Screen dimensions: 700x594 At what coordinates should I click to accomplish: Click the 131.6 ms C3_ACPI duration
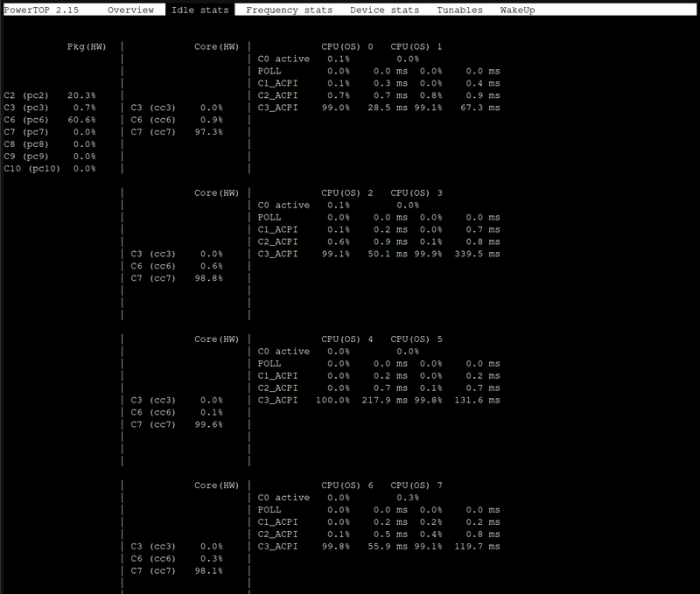click(477, 401)
